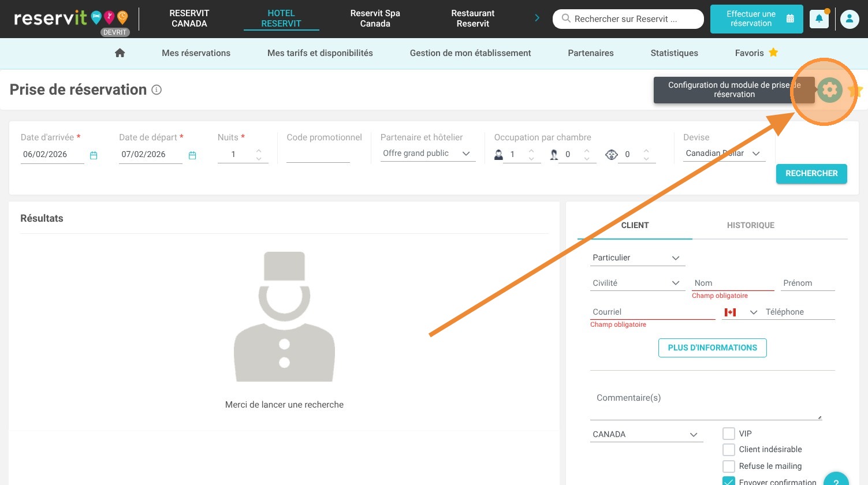Click the Date de départ date field
The image size is (868, 485).
(151, 154)
